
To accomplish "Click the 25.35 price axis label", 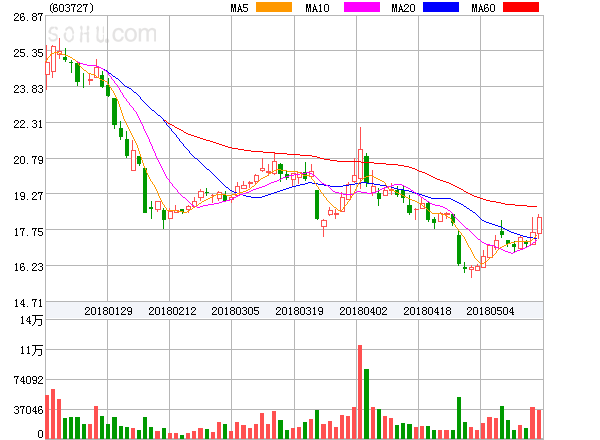I will click(x=28, y=53).
